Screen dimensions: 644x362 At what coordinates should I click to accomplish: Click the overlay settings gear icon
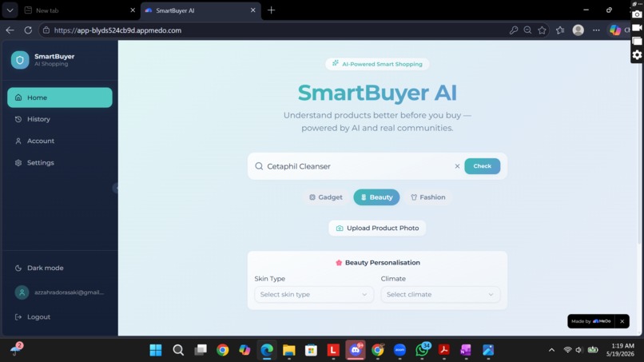(637, 54)
